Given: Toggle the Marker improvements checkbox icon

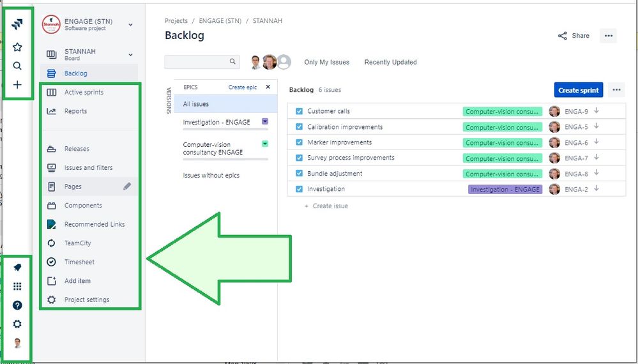Looking at the screenshot, I should click(299, 142).
